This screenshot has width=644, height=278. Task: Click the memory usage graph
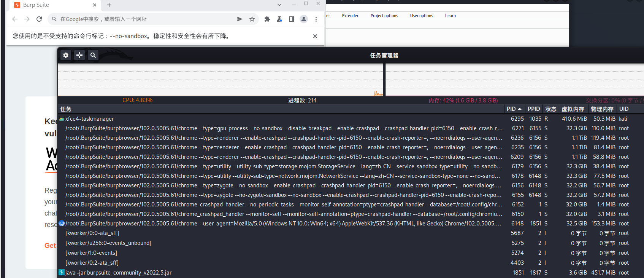point(515,80)
